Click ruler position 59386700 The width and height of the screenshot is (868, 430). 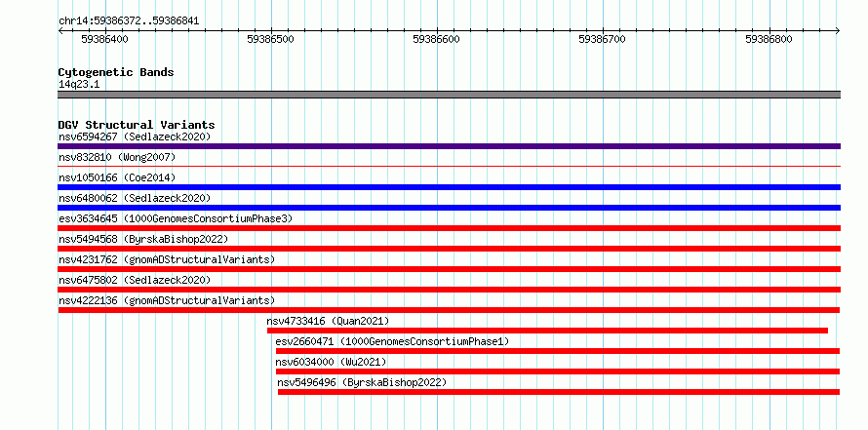(x=603, y=39)
